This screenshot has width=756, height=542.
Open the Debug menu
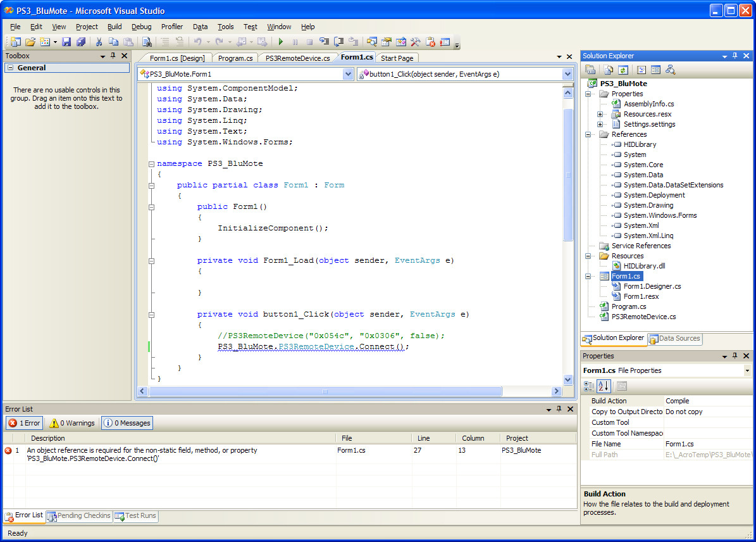point(141,27)
